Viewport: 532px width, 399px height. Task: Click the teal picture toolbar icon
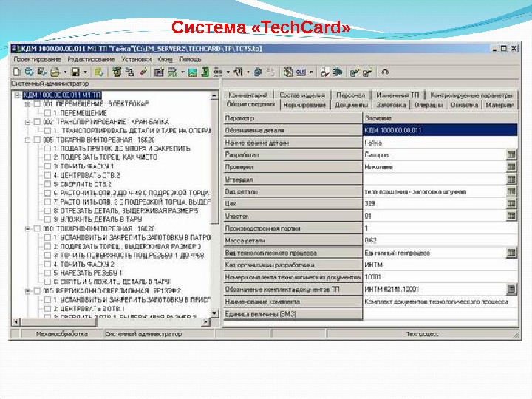(x=193, y=72)
